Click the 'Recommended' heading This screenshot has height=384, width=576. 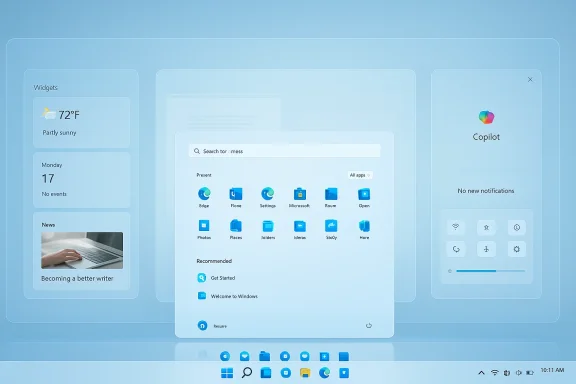tap(214, 261)
